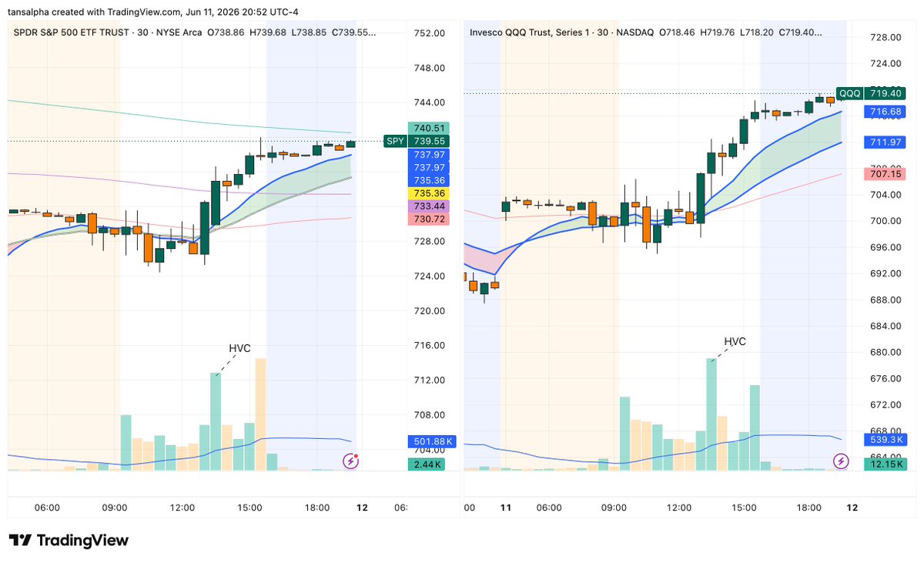The height and width of the screenshot is (563, 924).
Task: Click the 700.00 price level on QQQ axis
Action: tap(885, 221)
